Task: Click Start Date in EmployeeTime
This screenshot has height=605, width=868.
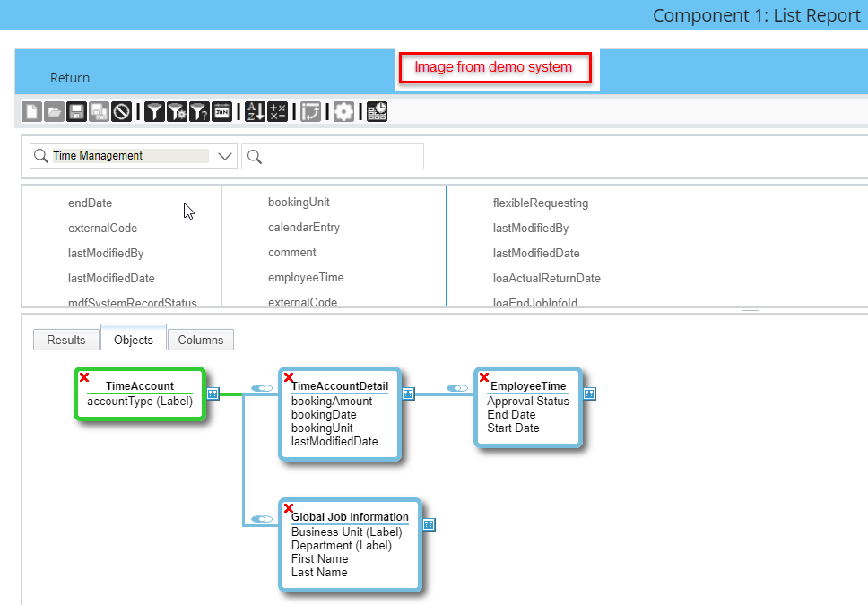Action: tap(513, 428)
